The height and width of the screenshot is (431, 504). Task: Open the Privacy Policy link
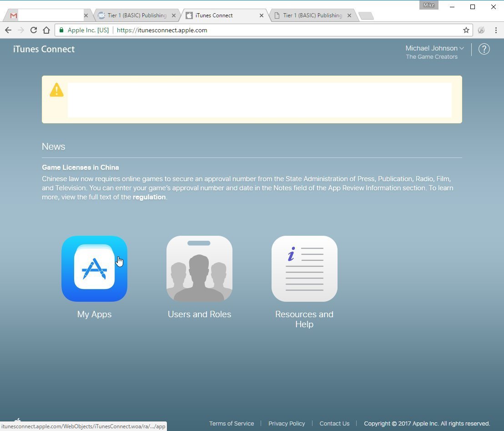287,423
